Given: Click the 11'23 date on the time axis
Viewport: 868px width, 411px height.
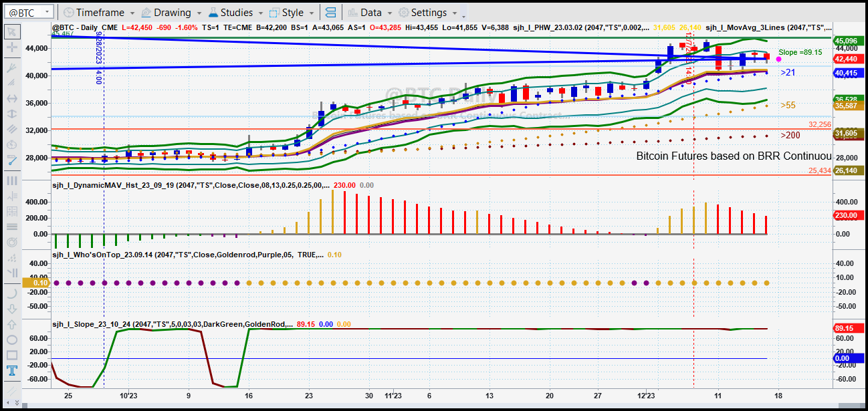Looking at the screenshot, I should click(x=394, y=395).
